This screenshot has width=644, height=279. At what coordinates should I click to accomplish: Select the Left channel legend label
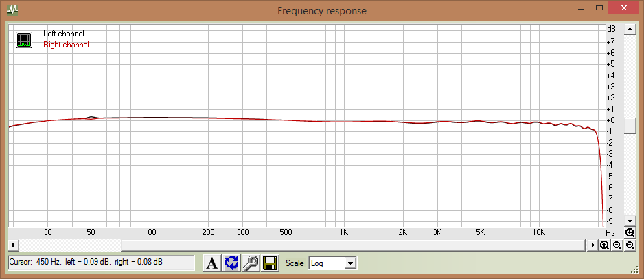[x=63, y=34]
